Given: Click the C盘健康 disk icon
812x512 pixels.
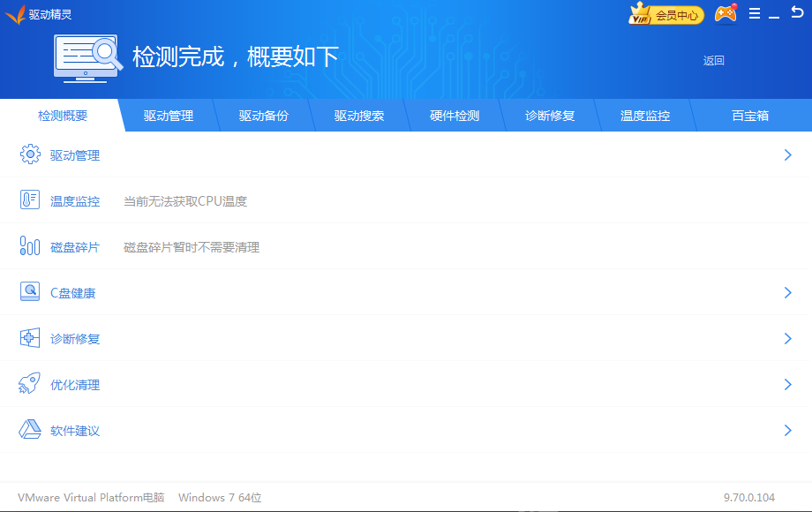Looking at the screenshot, I should [30, 292].
